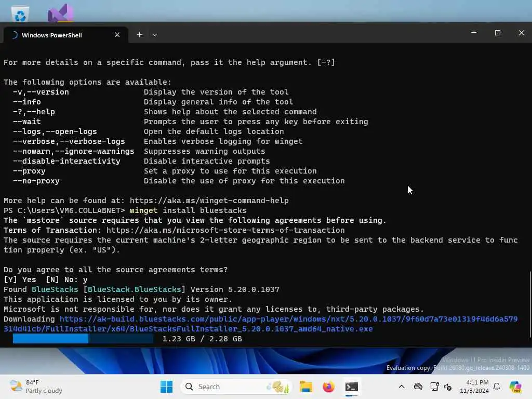Open the microsoft-store-terms-of-transaction link
The width and height of the screenshot is (532, 399).
coord(225,230)
